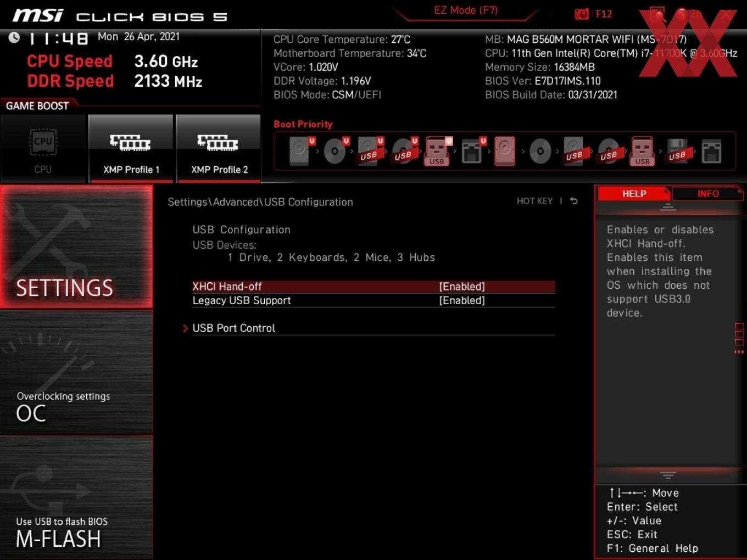Screen dimensions: 747x560
Task: Click the clock icon beside the time
Action: click(x=14, y=37)
